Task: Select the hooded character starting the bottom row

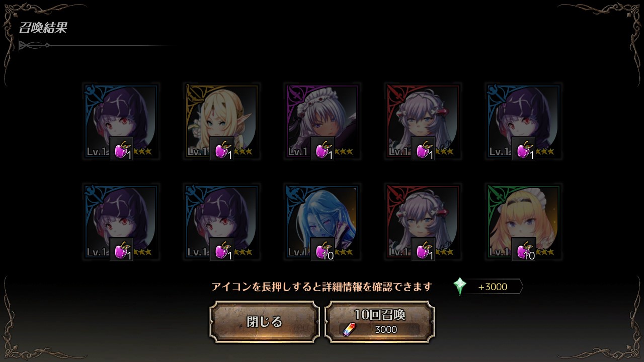Action: point(121,222)
